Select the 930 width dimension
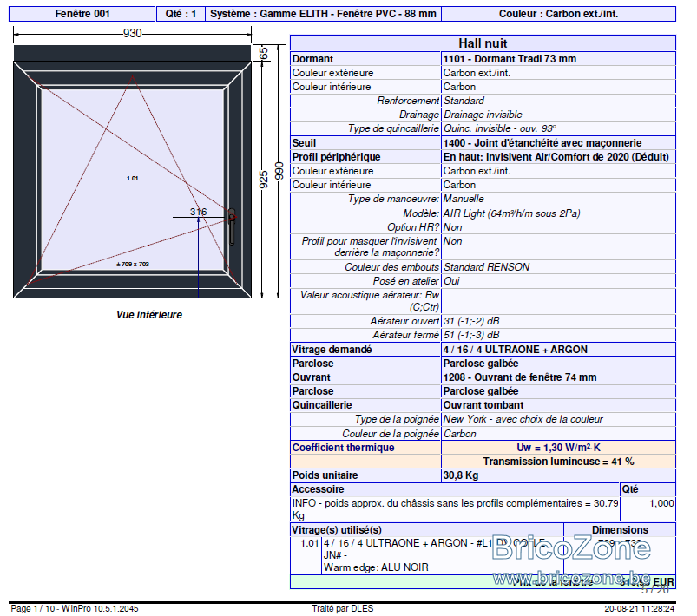This screenshot has width=697, height=616. pos(133,33)
